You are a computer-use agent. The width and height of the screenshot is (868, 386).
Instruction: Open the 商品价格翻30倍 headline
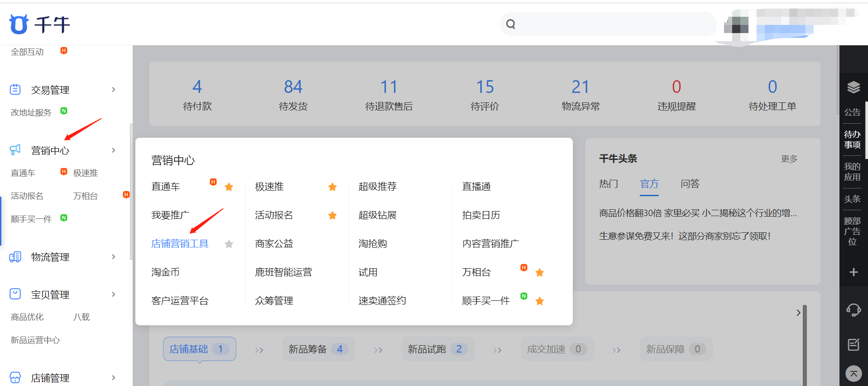point(698,213)
